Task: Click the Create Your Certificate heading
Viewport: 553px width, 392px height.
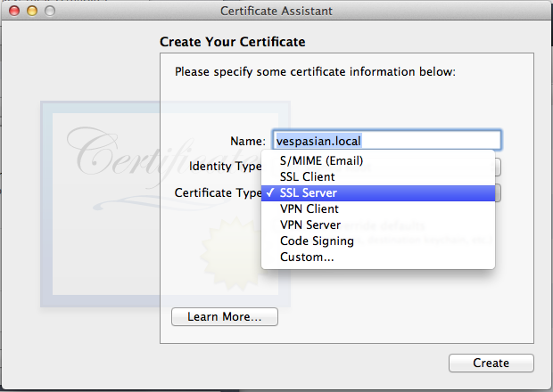Action: pos(233,42)
